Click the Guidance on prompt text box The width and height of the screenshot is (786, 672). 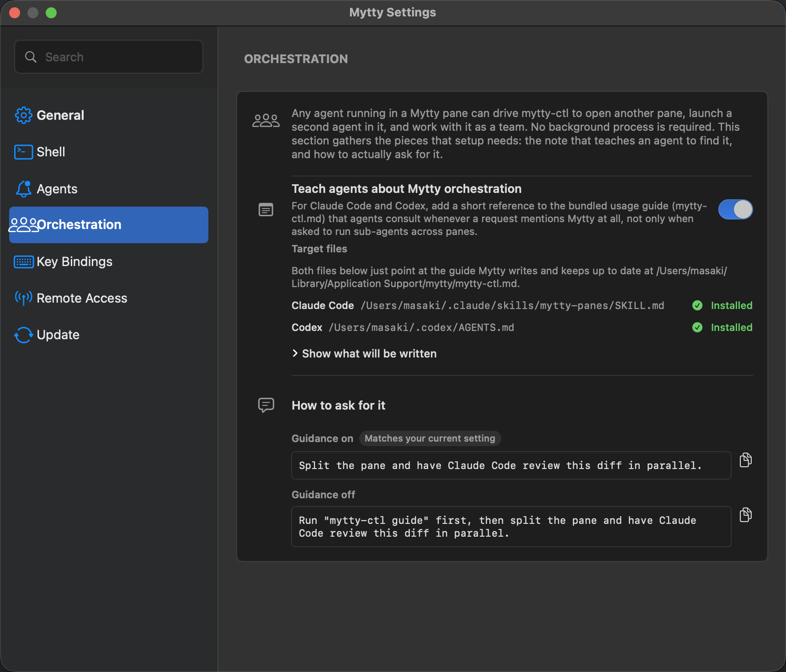(x=511, y=465)
